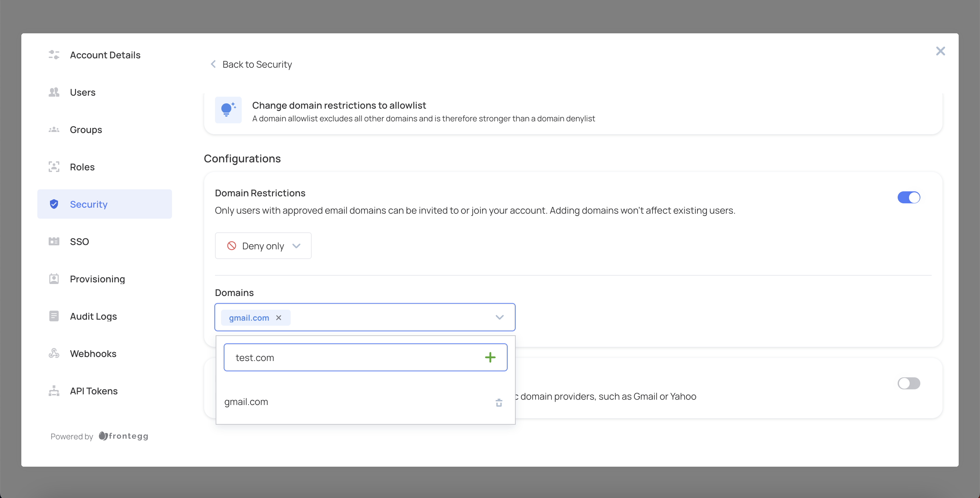
Task: Open the Audit Logs menu item
Action: click(93, 316)
